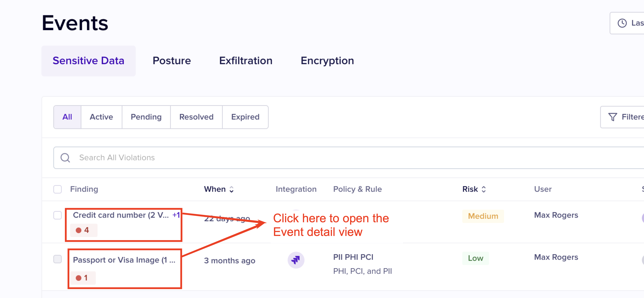Show only Active events
Viewport: 644px width, 298px height.
coord(101,117)
